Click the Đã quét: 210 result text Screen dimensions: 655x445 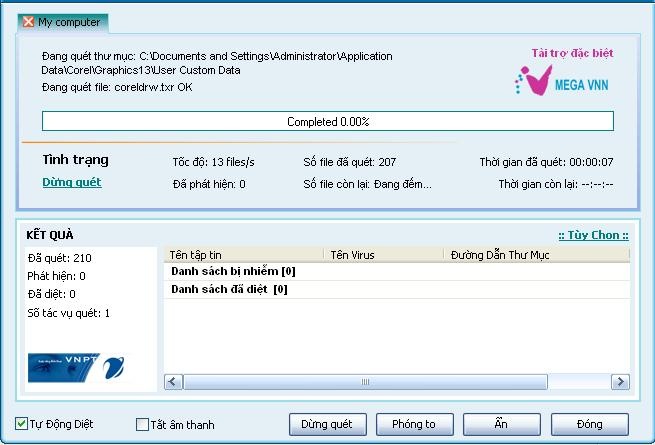pyautogui.click(x=59, y=258)
